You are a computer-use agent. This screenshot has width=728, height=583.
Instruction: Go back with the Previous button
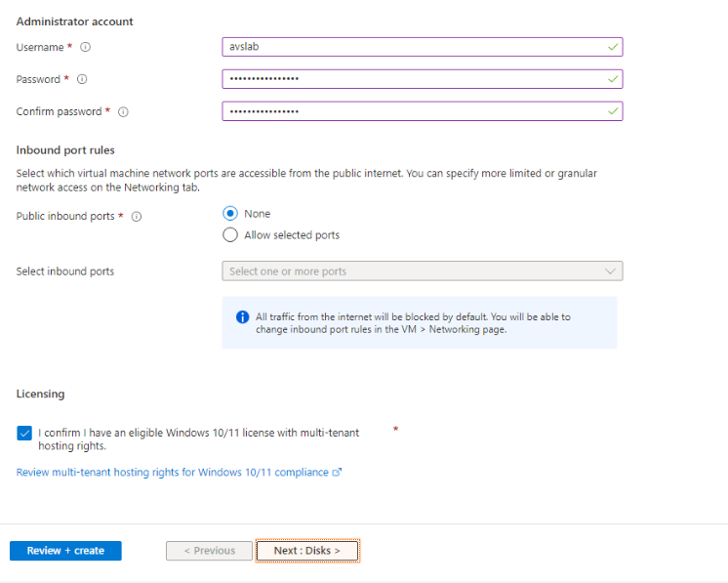[x=209, y=551]
